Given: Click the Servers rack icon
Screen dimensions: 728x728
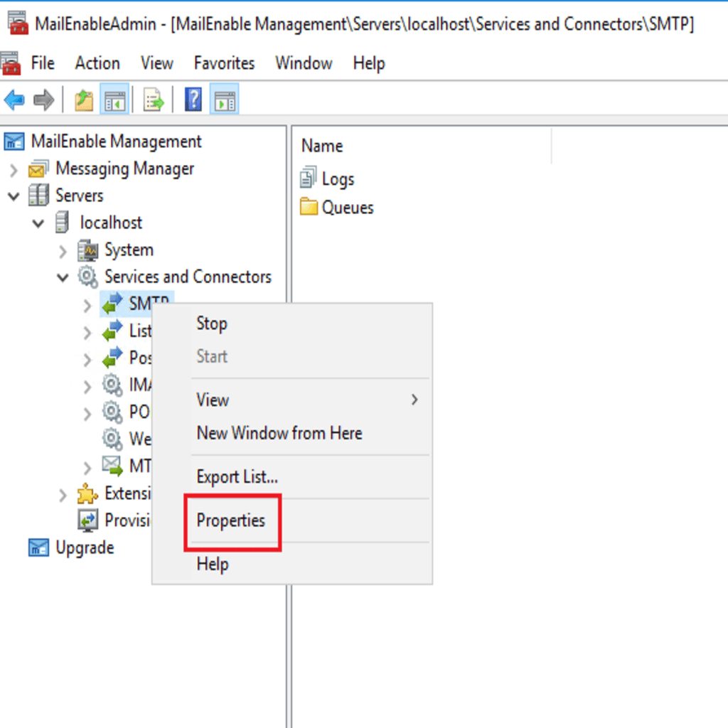Looking at the screenshot, I should (x=38, y=195).
